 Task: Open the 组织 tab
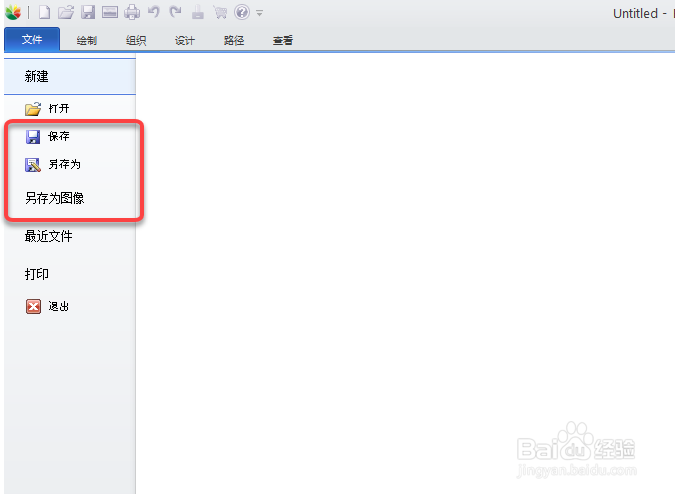coord(136,40)
